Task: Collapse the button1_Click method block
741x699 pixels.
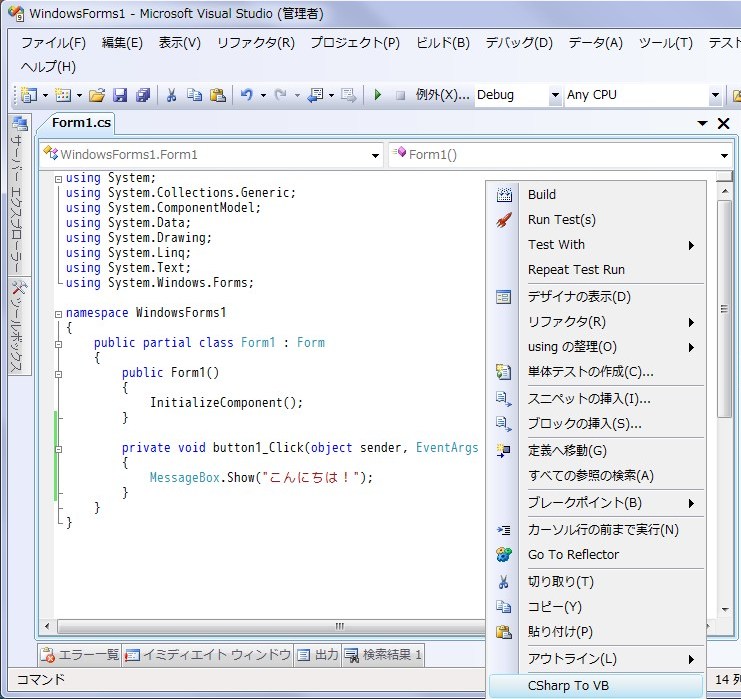Action: click(x=58, y=449)
